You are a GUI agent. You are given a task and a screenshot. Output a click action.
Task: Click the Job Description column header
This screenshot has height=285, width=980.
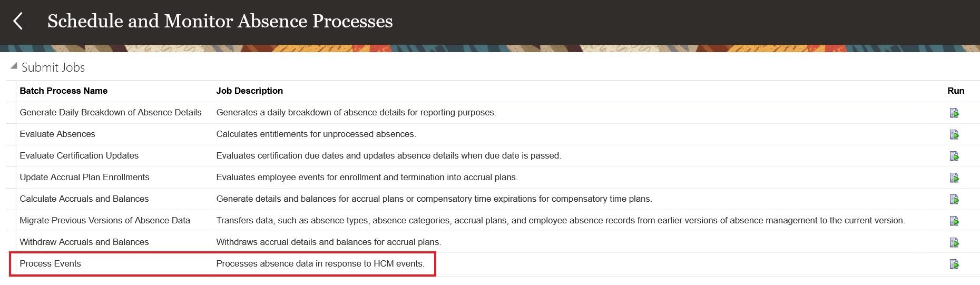point(250,91)
